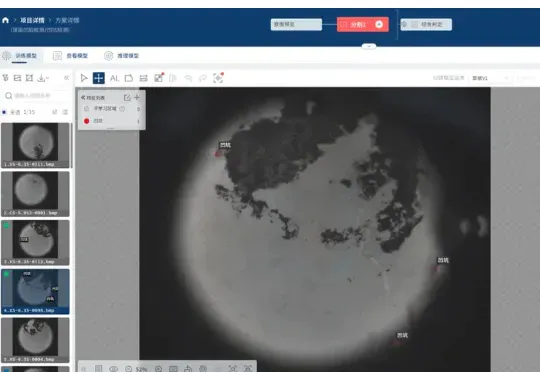Click the plus icon to add label
This screenshot has height=372, width=540.
click(x=137, y=97)
